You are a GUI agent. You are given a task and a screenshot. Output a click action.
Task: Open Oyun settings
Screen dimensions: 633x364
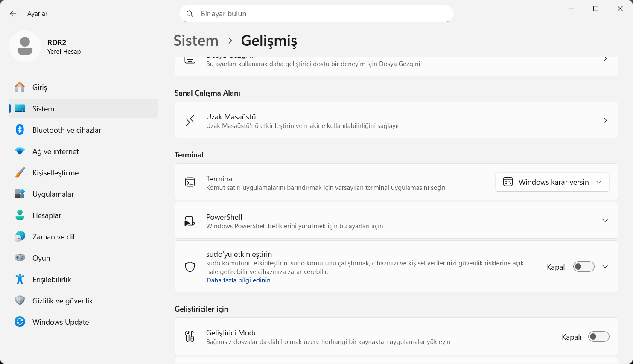(x=83, y=258)
